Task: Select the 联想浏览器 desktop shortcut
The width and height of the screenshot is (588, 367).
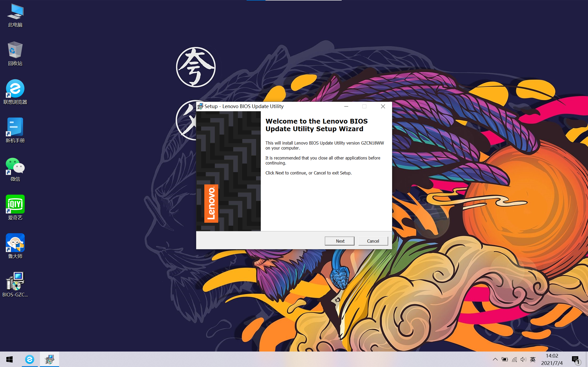Action: click(x=15, y=92)
